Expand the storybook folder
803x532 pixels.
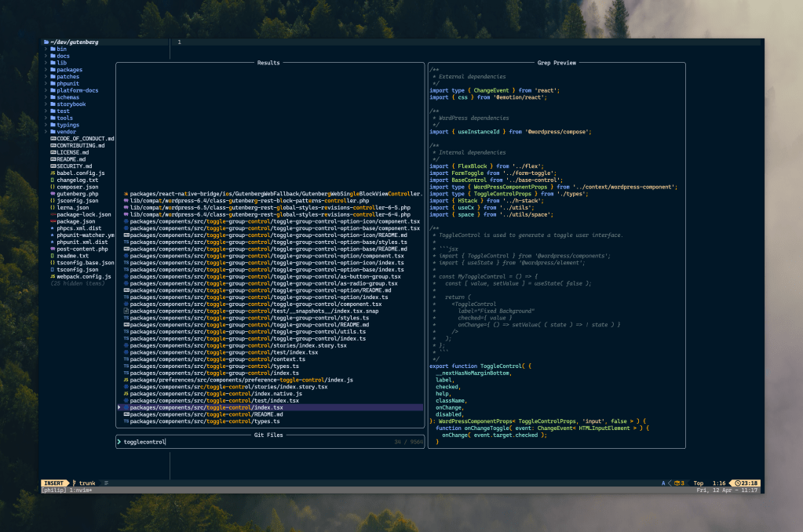(x=71, y=104)
